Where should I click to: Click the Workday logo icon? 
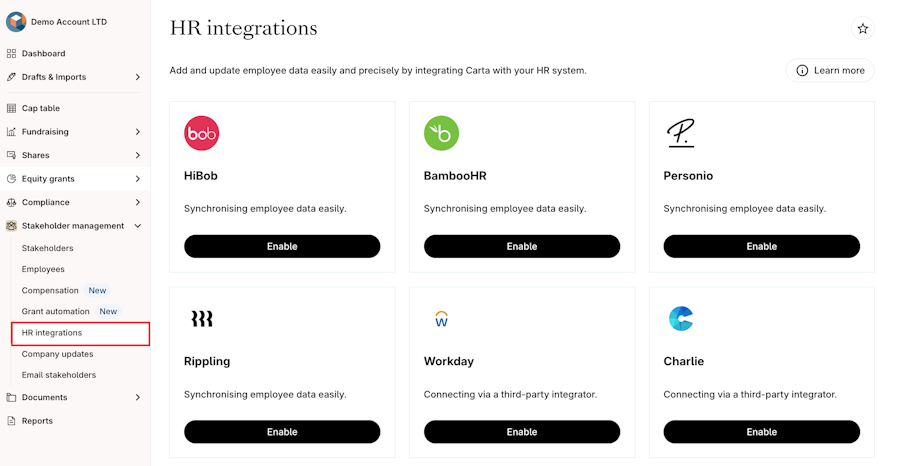click(x=441, y=319)
